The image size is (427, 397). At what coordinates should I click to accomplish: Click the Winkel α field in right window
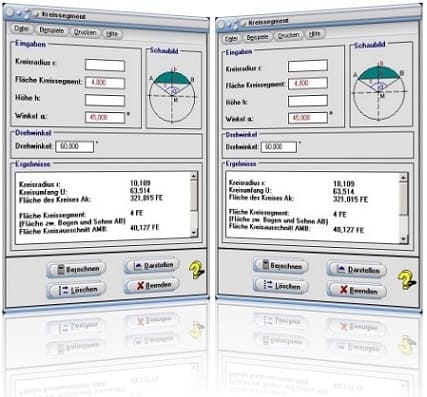[308, 118]
